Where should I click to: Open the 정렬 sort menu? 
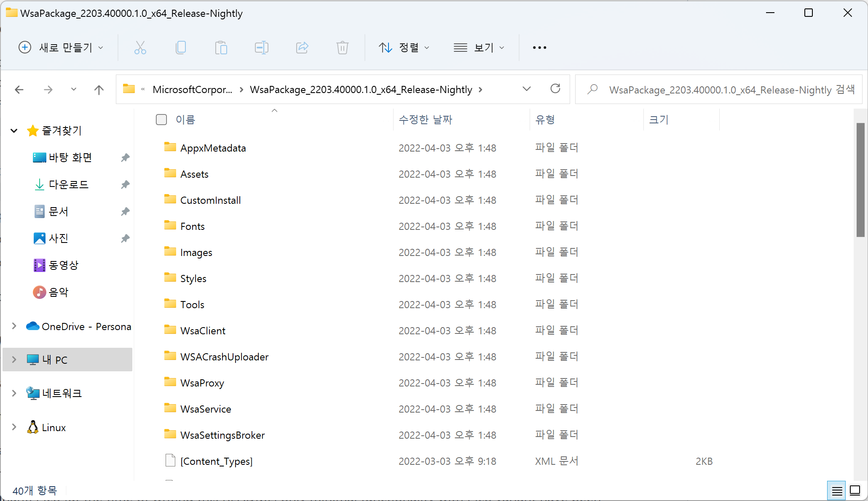point(404,48)
